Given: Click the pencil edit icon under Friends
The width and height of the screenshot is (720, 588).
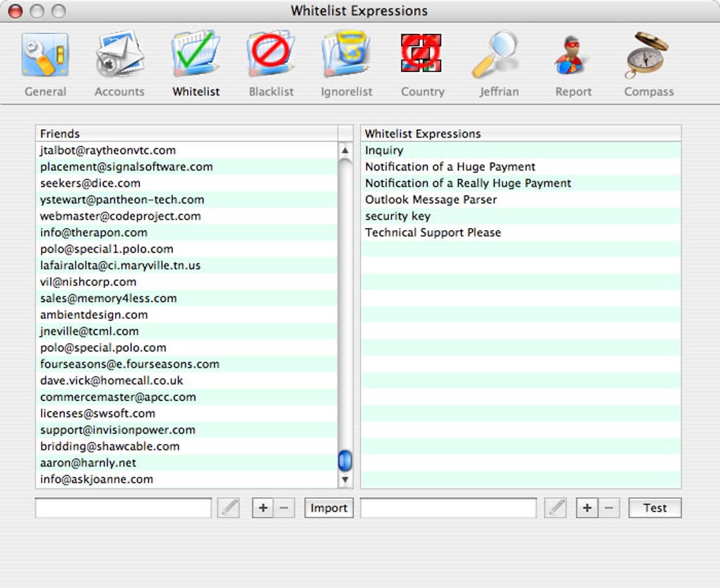Looking at the screenshot, I should (x=228, y=508).
